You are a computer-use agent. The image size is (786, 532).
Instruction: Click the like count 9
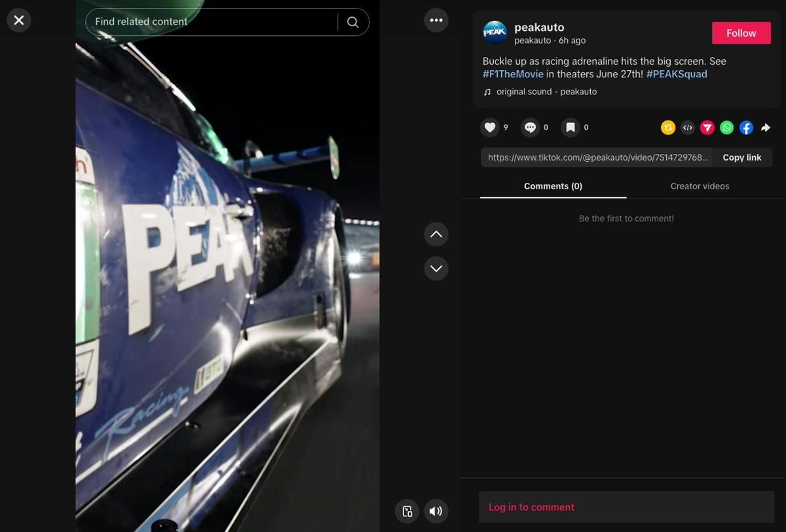[x=506, y=127]
